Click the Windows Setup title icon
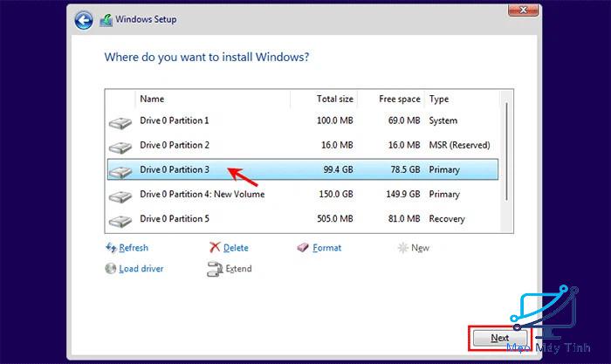Viewport: 611px width, 364px height. tap(106, 20)
